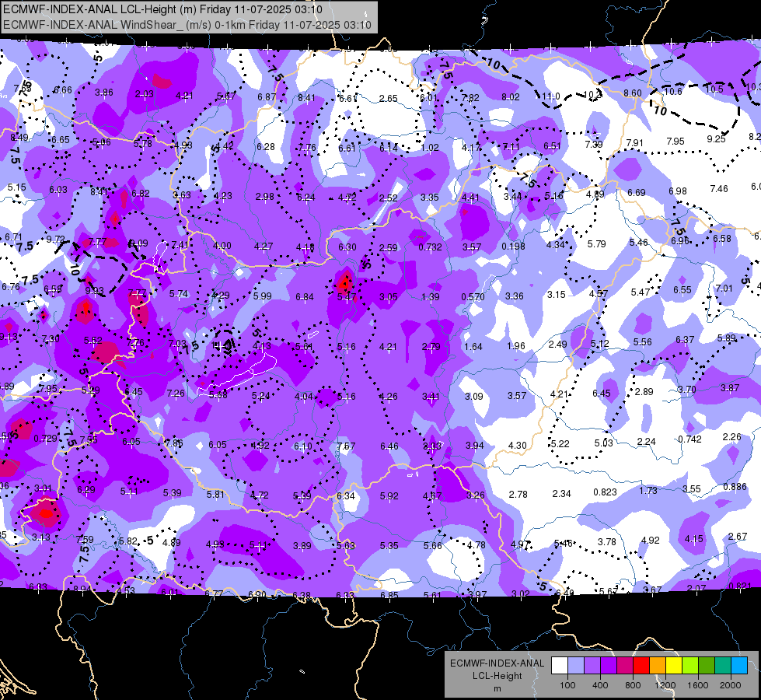Click the wind shear value 2.78

[x=518, y=494]
